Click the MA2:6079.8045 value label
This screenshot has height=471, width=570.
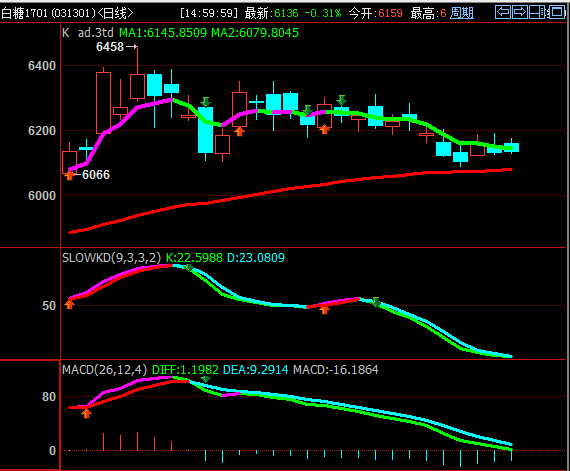255,33
